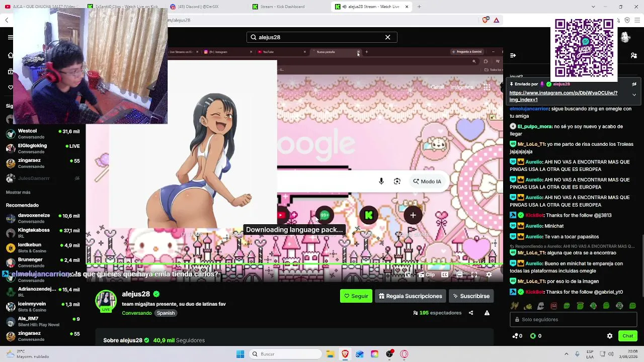This screenshot has height=362, width=644.
Task: Click the green Chat send button
Action: click(x=627, y=336)
